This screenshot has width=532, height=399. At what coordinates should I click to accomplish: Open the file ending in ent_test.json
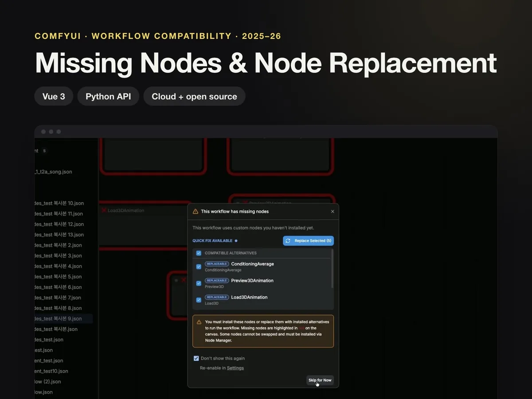49,361
